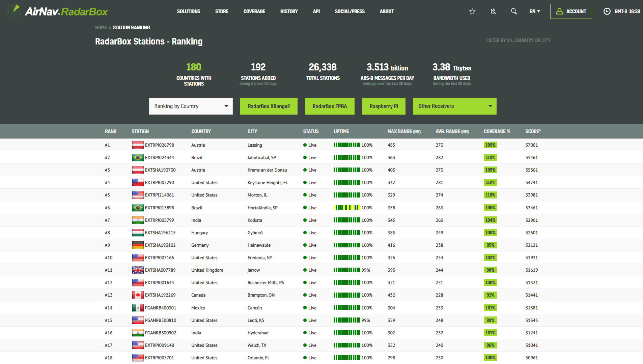
Task: Click the Brazil flag for EXTRPI024344
Action: pos(138,158)
